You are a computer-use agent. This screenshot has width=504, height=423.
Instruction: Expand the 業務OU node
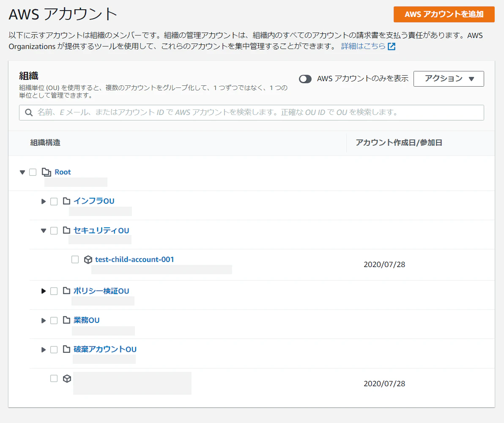coord(44,321)
